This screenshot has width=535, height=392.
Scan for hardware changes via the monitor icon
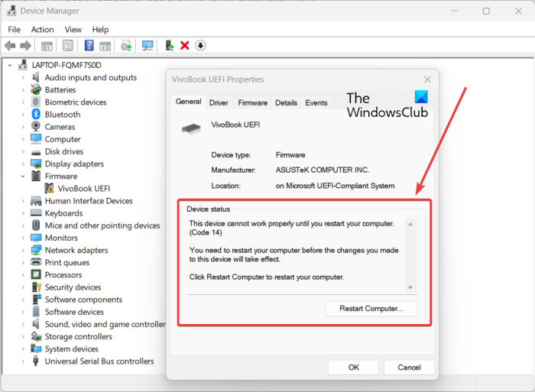pos(148,46)
